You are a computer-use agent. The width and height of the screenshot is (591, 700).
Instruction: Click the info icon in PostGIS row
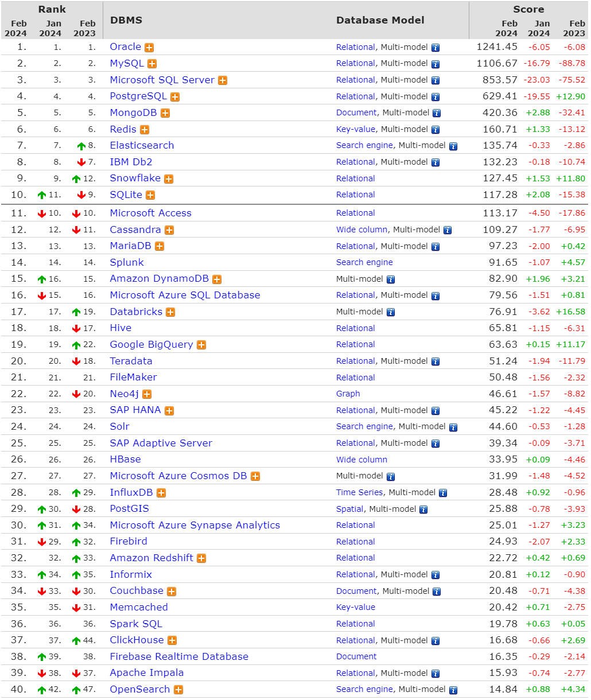[x=423, y=510]
